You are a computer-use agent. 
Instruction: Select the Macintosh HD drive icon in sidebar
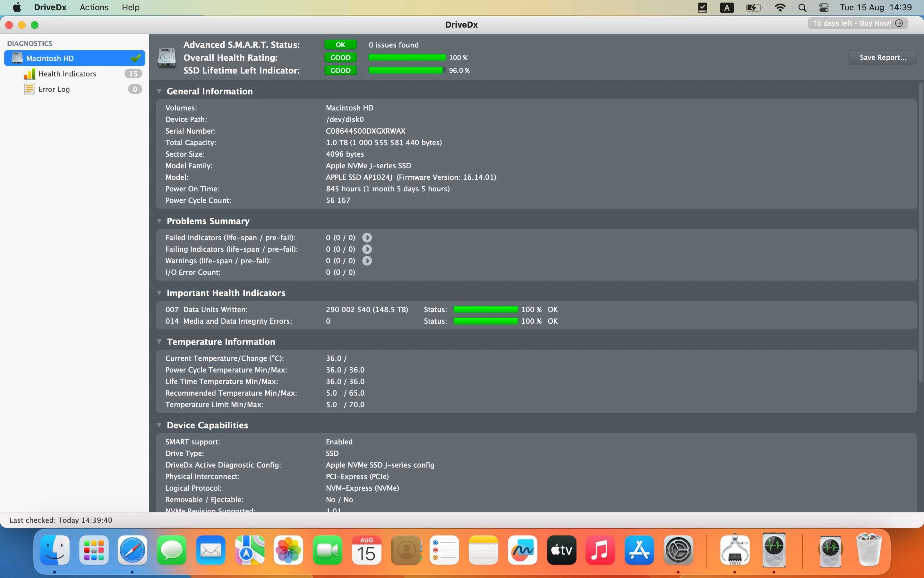click(x=17, y=58)
